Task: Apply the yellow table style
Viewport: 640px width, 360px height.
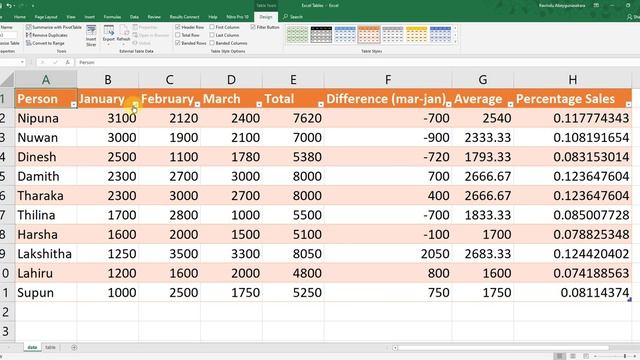Action: tap(417, 35)
